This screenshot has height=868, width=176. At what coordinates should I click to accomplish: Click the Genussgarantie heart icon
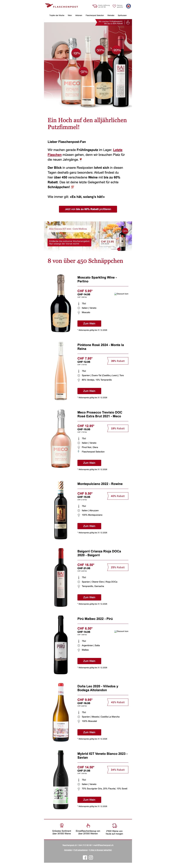114,6
